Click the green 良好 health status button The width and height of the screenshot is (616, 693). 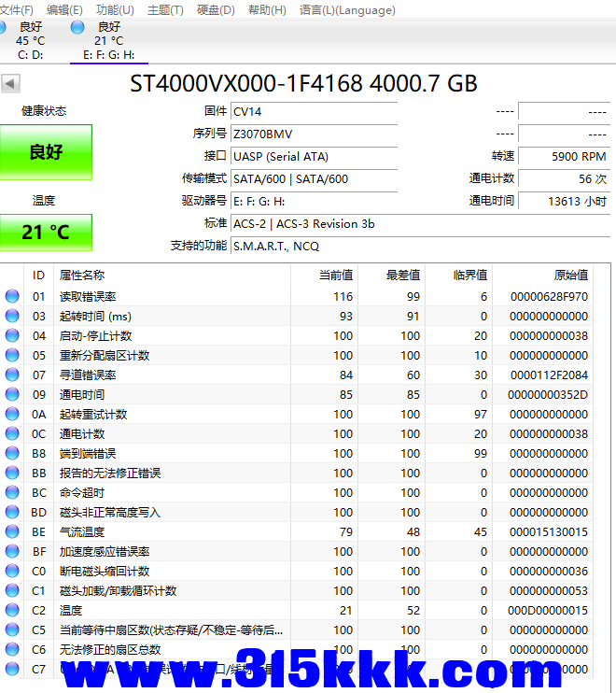46,152
